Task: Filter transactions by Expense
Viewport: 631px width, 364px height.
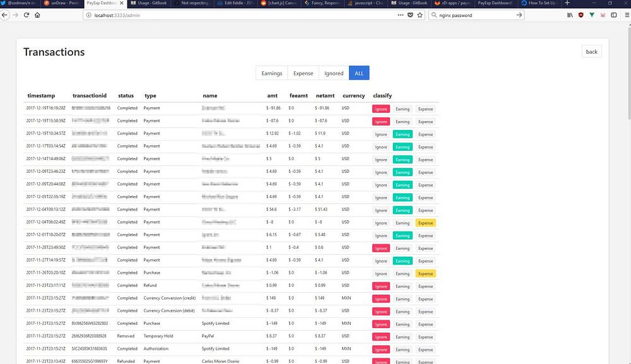Action: pyautogui.click(x=303, y=73)
